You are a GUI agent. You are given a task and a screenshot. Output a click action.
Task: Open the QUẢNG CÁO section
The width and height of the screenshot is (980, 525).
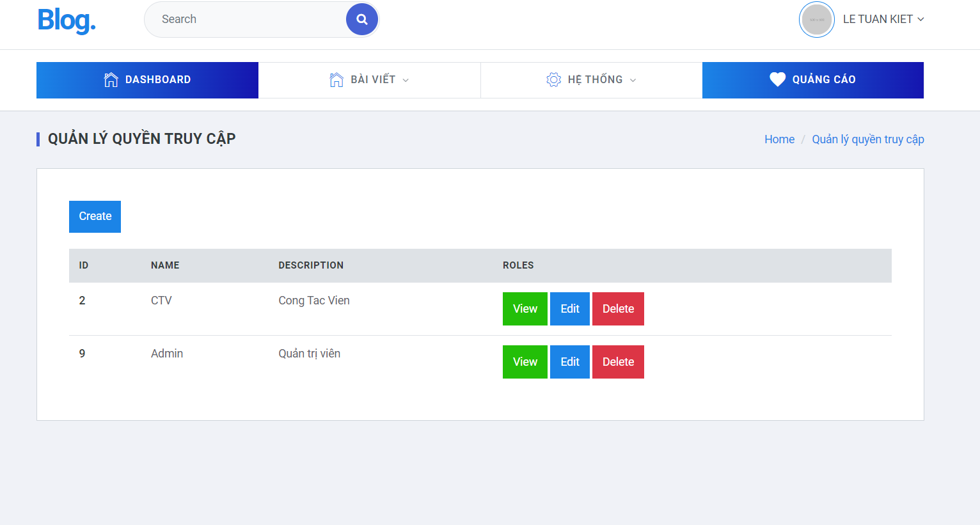(812, 79)
